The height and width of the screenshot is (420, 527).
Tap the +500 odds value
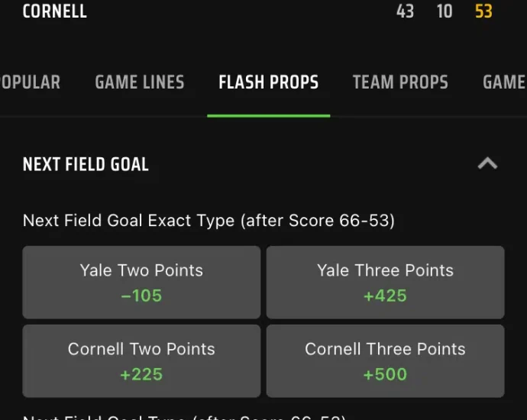[x=385, y=374]
